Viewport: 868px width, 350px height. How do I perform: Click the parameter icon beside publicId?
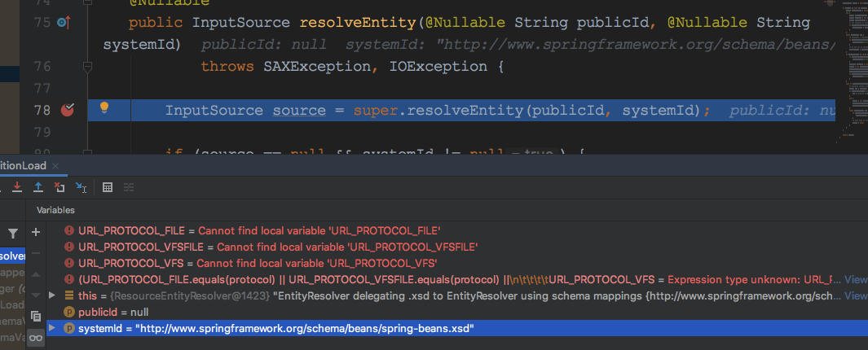[x=69, y=312]
